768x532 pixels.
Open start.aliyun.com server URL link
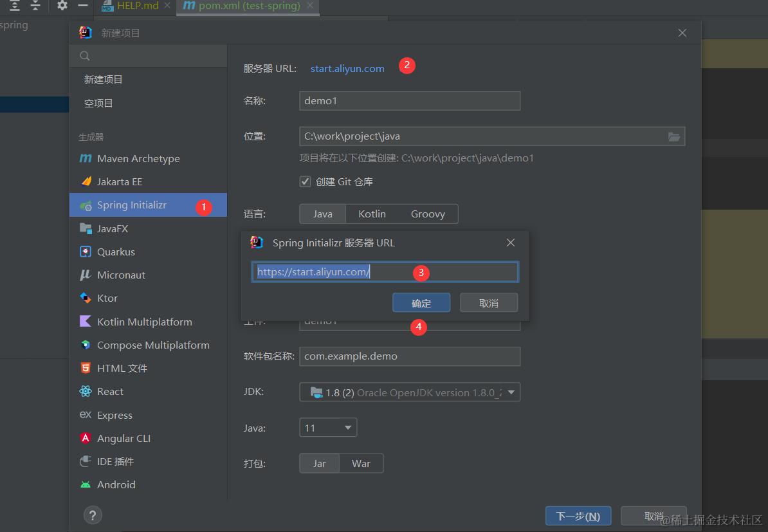pos(347,69)
